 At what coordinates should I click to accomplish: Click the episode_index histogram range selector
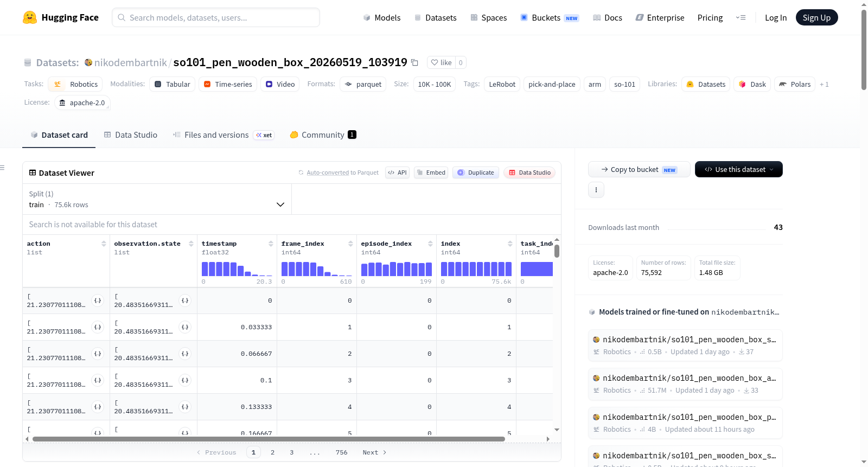point(397,269)
